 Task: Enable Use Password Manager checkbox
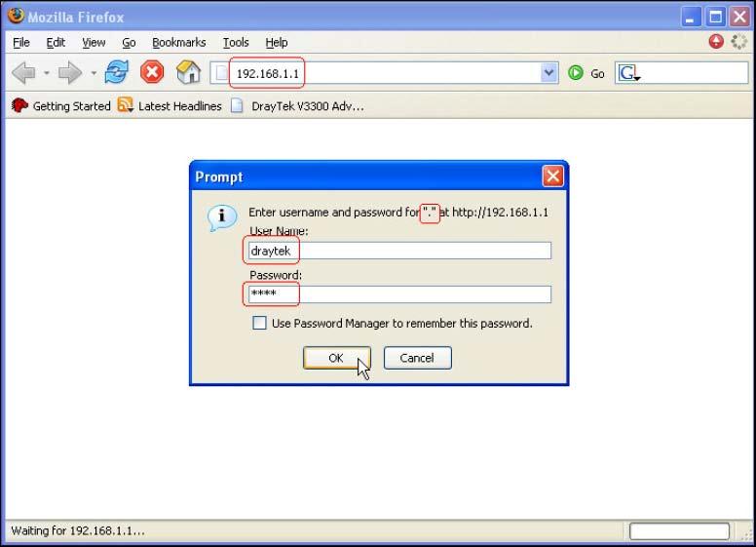[x=259, y=323]
